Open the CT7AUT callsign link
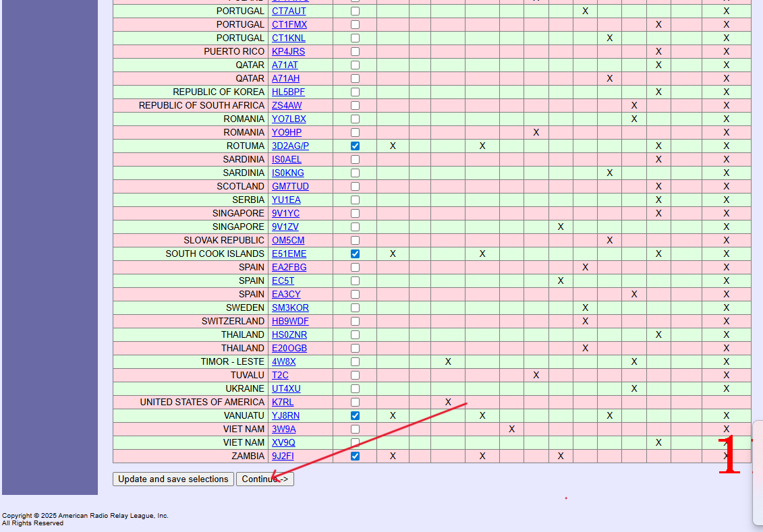763x532 pixels. click(289, 11)
